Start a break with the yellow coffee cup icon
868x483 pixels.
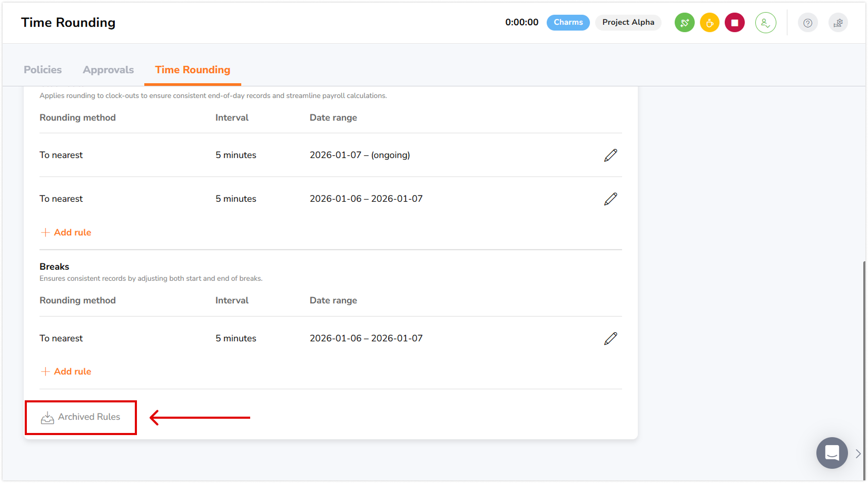click(709, 23)
